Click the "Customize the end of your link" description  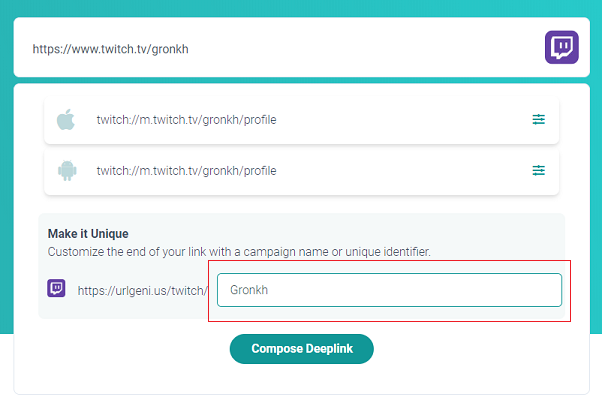pos(239,252)
